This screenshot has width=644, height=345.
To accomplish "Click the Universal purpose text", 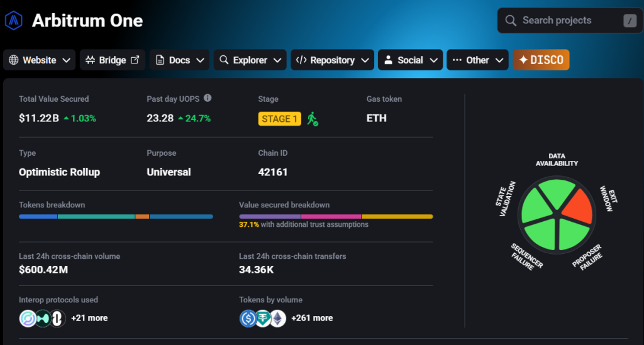I will coord(169,172).
